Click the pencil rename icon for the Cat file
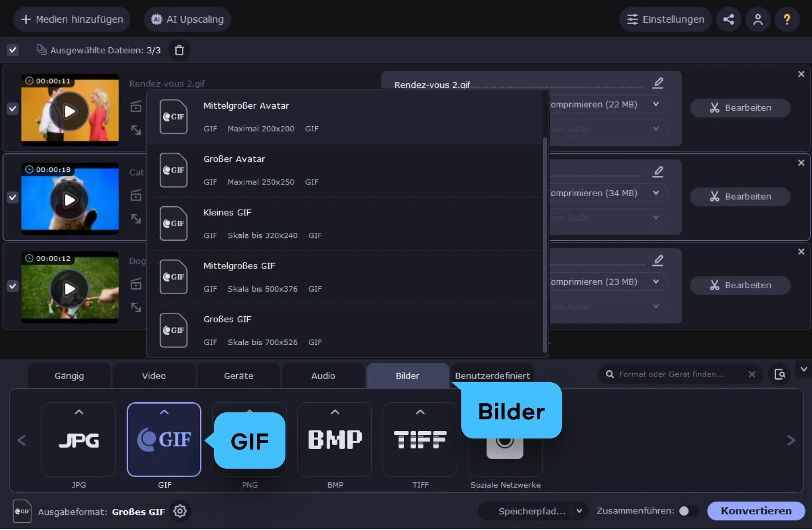 (x=658, y=172)
